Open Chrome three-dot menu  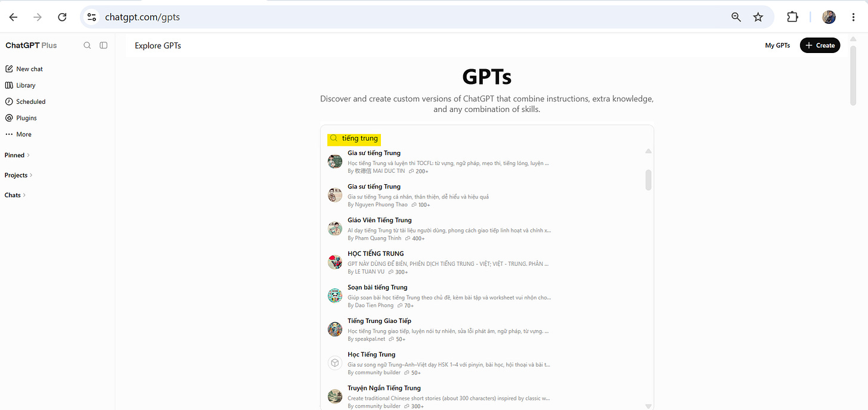854,17
